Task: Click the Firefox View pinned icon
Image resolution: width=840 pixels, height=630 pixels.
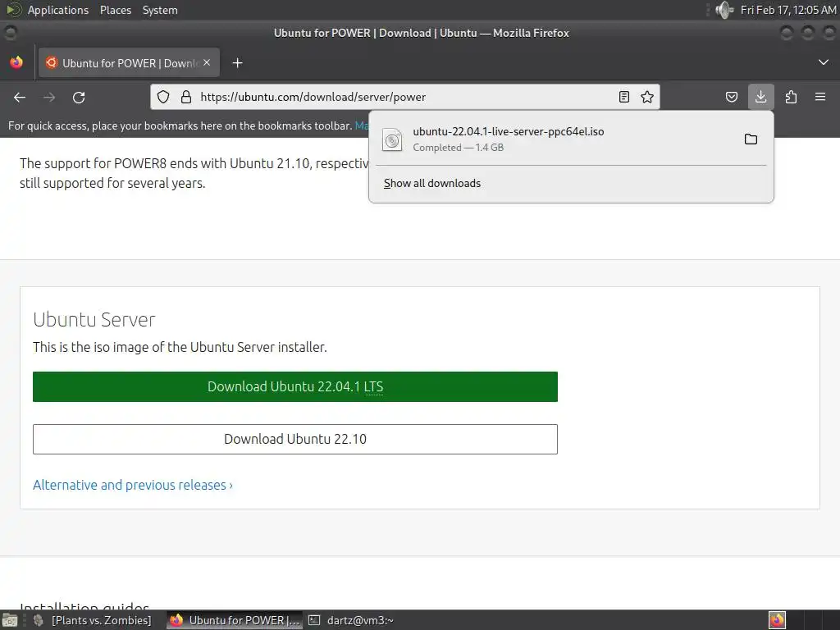Action: pyautogui.click(x=16, y=62)
